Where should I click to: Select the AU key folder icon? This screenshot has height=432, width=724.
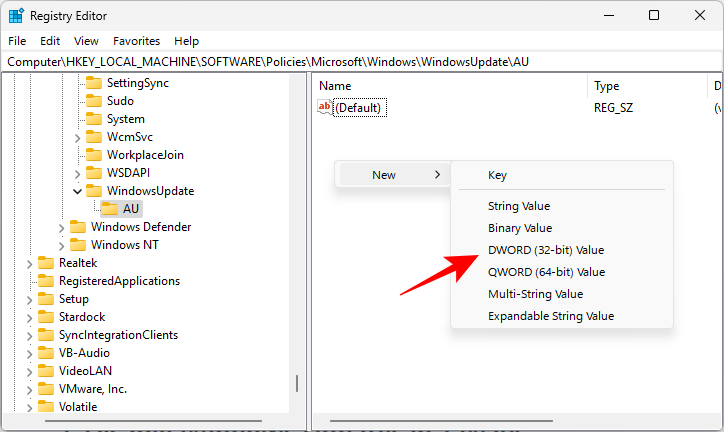pos(110,209)
